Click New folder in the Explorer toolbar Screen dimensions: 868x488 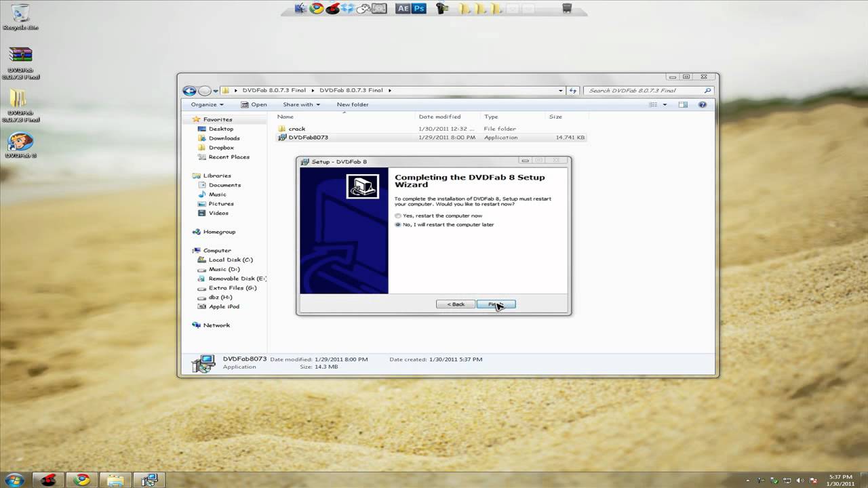[353, 104]
